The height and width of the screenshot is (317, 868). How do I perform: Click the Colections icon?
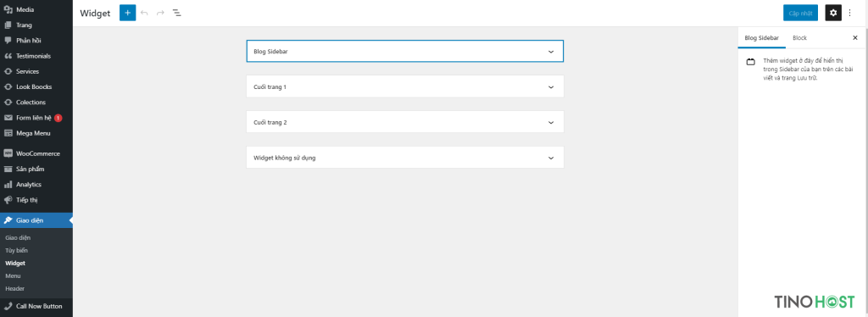tap(8, 103)
